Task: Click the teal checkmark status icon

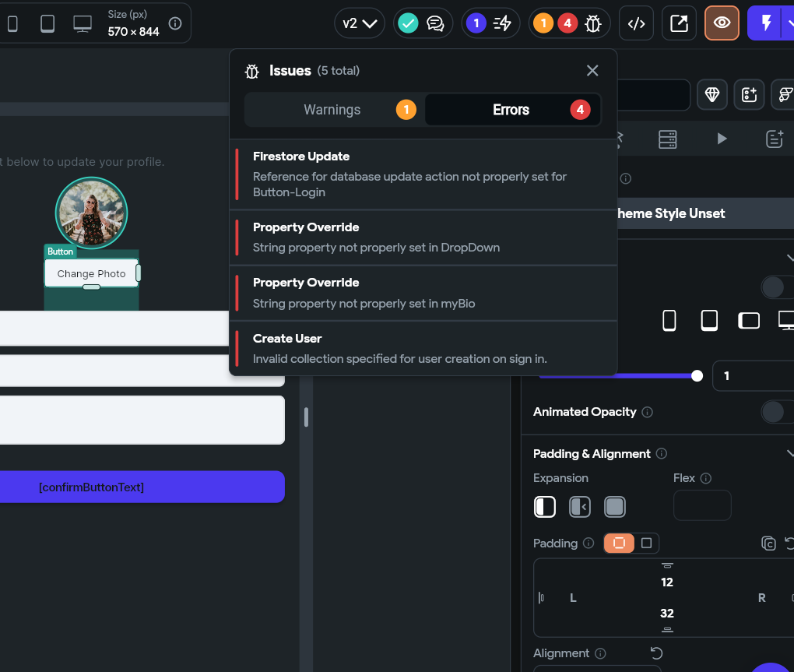Action: click(408, 23)
